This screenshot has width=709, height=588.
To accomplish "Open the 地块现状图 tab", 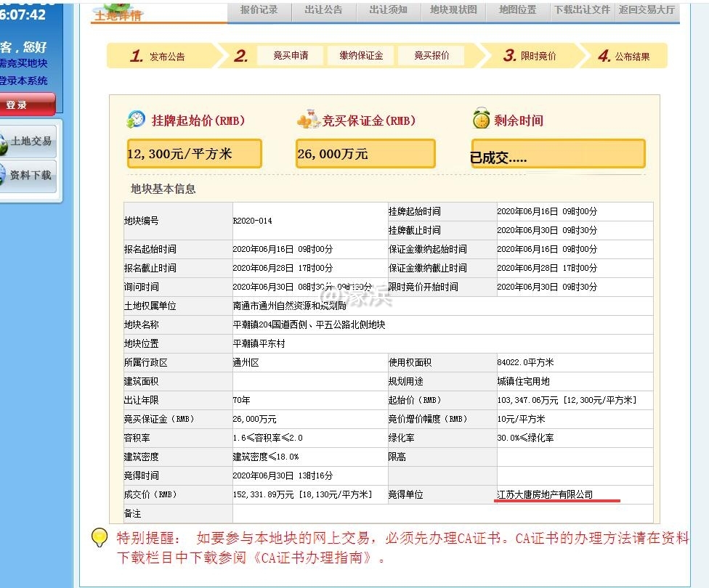I will 453,11.
